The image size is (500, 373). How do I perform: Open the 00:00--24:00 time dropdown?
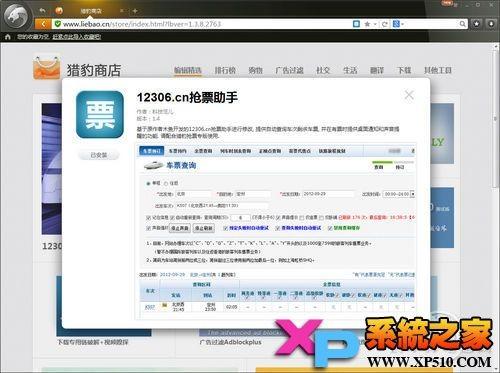(x=399, y=194)
